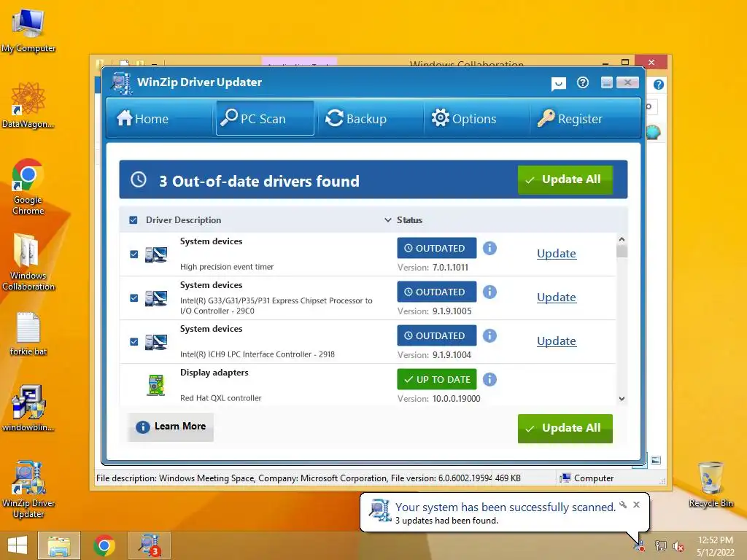The image size is (747, 560).
Task: Click the 'Your system has been successfully scanned' message
Action: (506, 507)
